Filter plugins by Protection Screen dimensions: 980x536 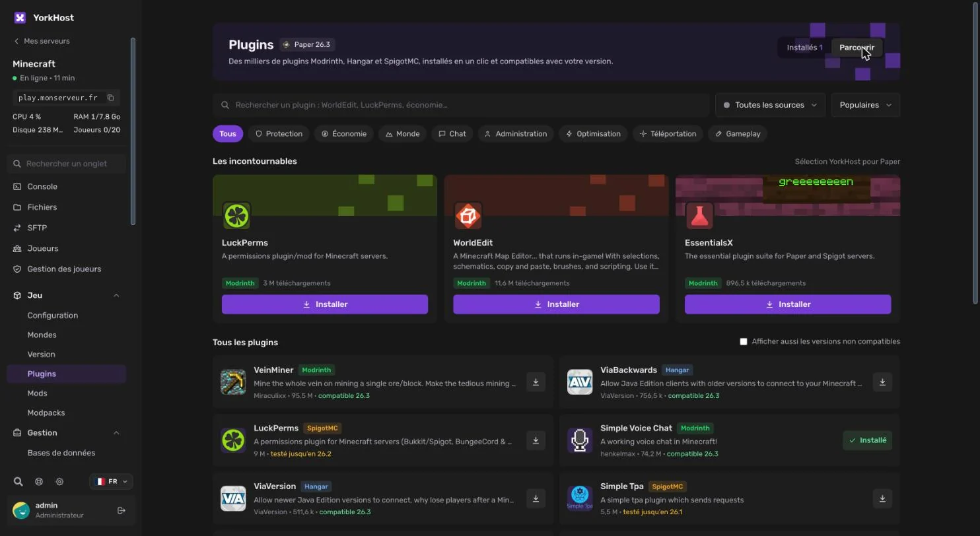[x=279, y=133]
